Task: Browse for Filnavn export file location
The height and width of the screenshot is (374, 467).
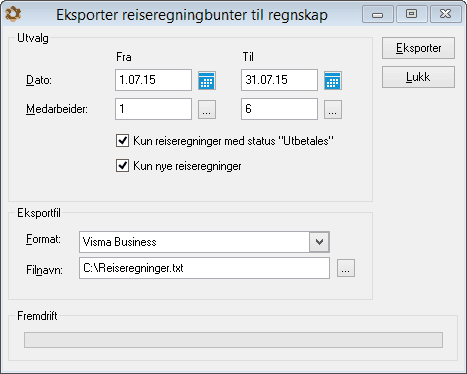Action: (x=346, y=268)
